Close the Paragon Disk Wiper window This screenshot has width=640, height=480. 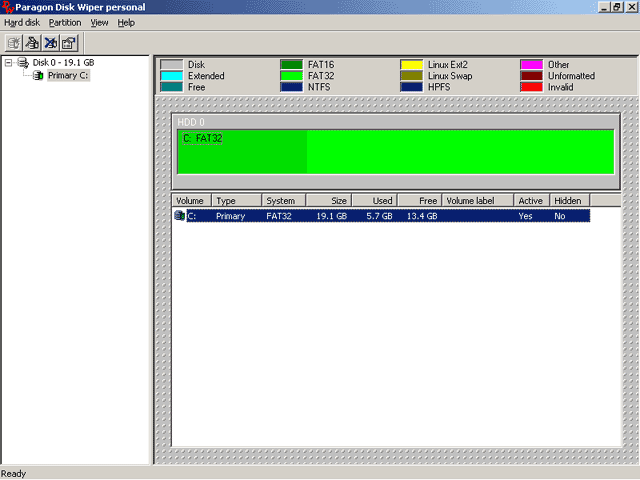coord(631,7)
